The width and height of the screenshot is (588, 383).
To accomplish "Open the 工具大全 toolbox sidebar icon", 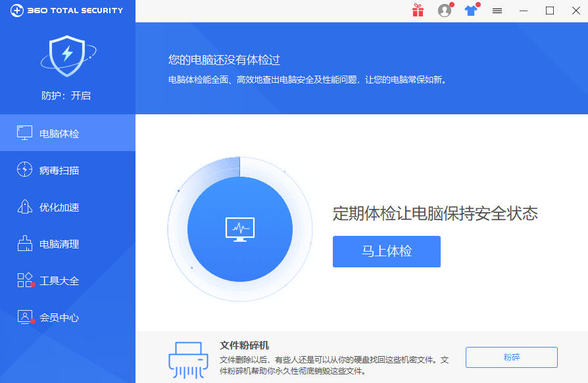I will 24,279.
